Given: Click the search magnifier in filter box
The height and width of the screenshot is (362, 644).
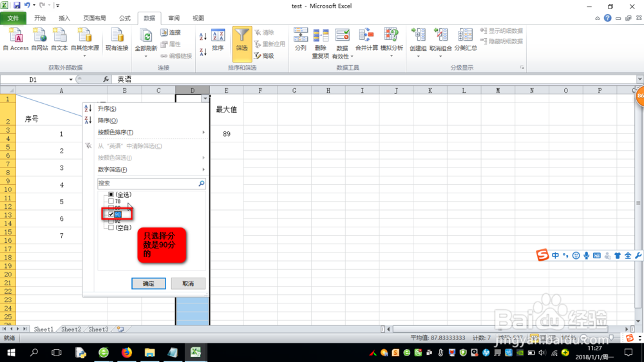Looking at the screenshot, I should tap(201, 184).
